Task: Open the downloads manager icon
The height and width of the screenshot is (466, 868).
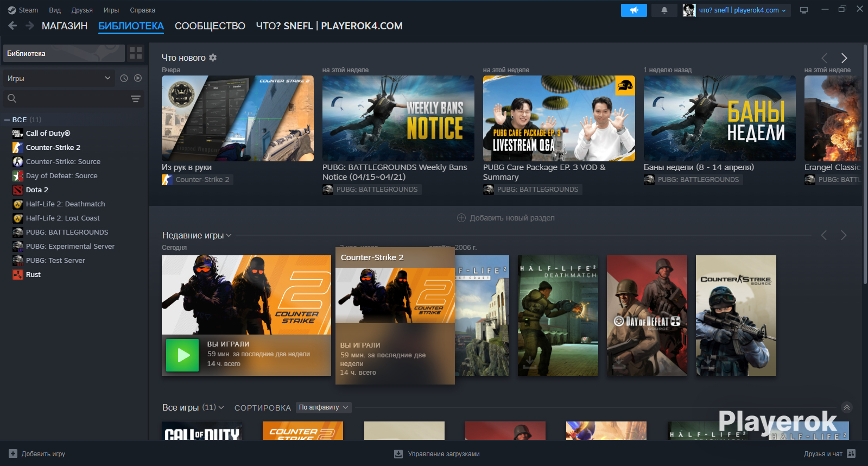Action: click(x=398, y=454)
